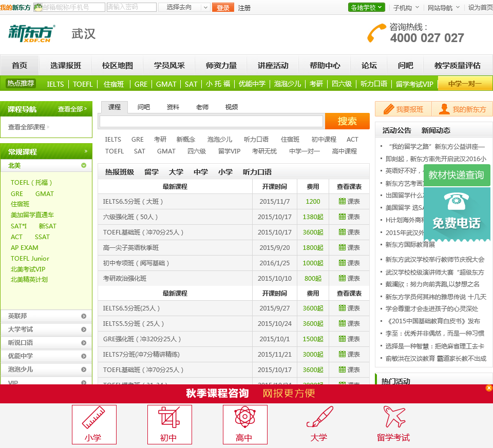Click 教材快递查询 green button
This screenshot has height=448, width=493.
[x=456, y=174]
